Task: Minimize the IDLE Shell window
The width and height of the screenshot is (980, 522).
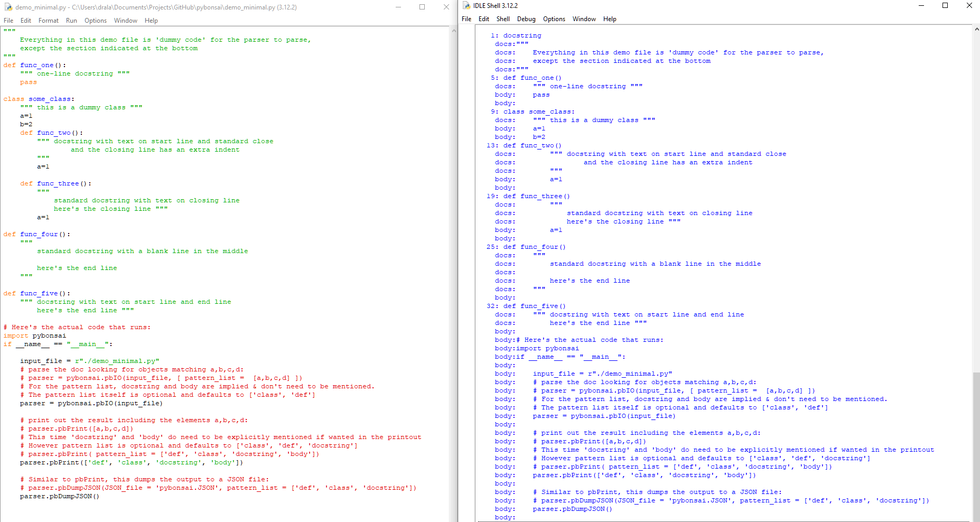Action: point(921,5)
